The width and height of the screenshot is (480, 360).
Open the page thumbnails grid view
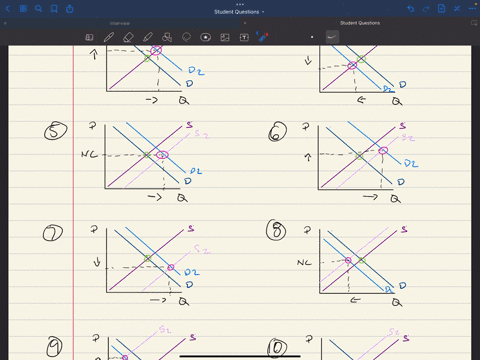23,9
